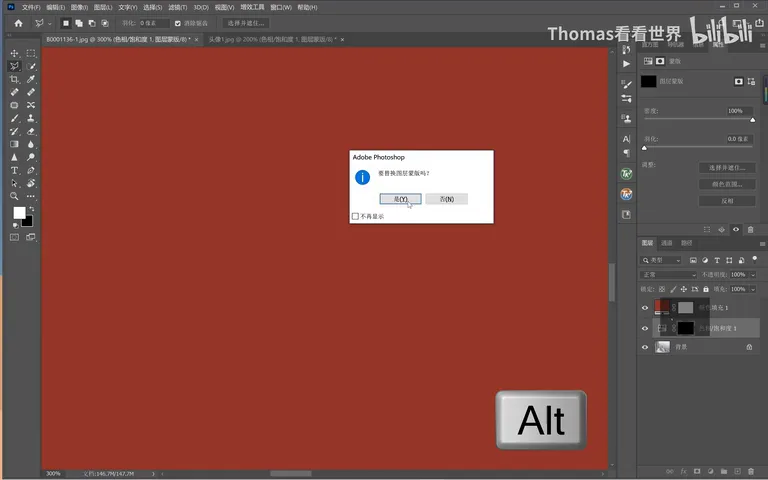Hide the 背景 layer
Viewport: 768px width, 480px height.
tap(645, 347)
